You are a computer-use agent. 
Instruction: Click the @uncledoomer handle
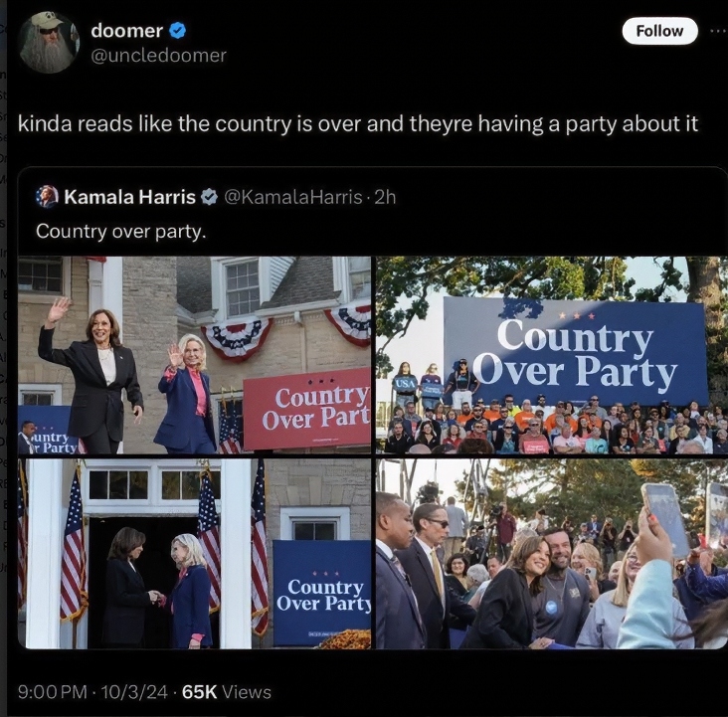click(x=158, y=56)
